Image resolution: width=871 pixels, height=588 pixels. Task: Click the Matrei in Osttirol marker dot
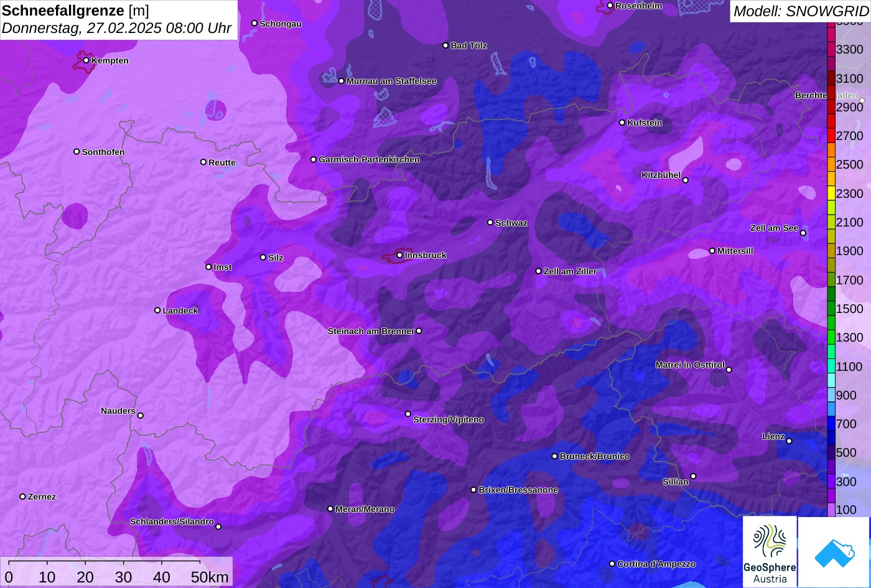[729, 370]
